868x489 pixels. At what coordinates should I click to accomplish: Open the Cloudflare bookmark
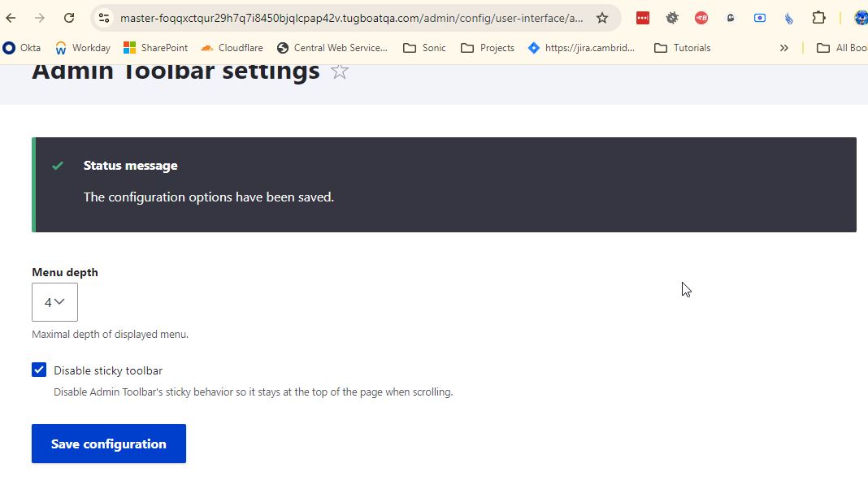pyautogui.click(x=232, y=48)
